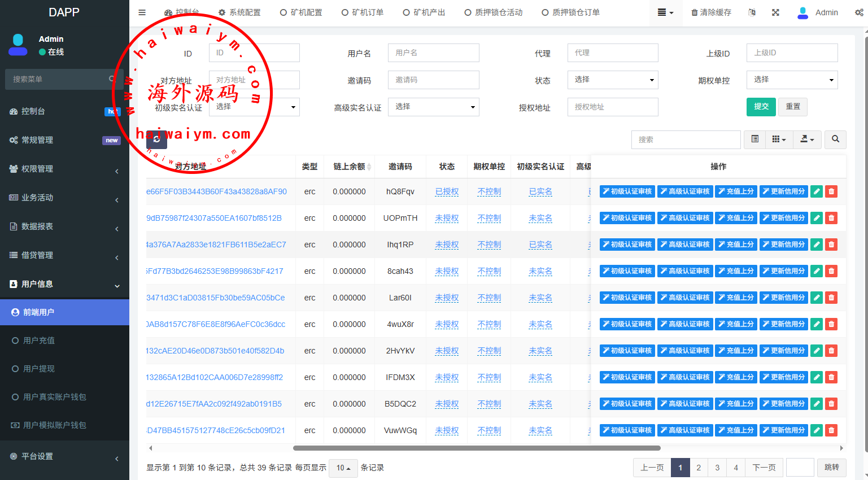
Task: Open the language switch icon in header
Action: [752, 12]
